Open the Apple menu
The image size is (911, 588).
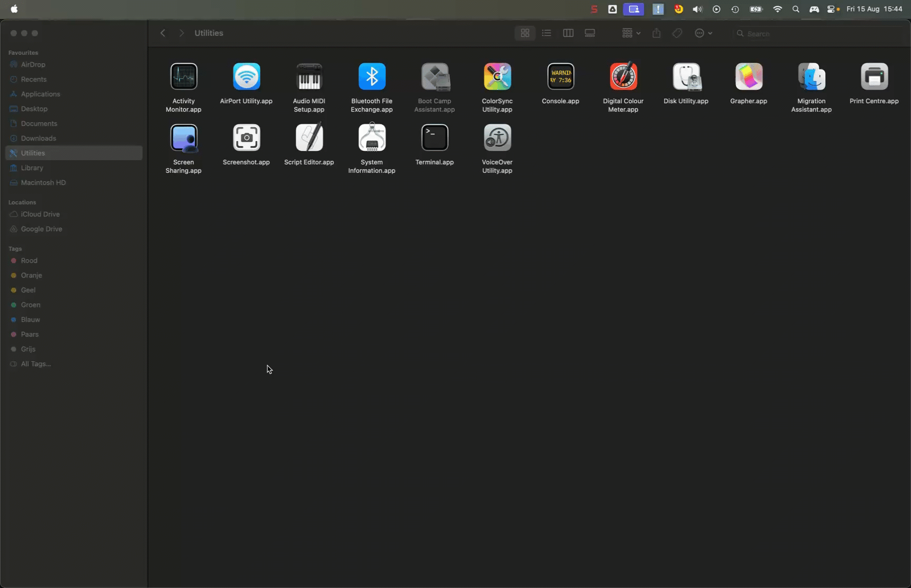pyautogui.click(x=14, y=9)
